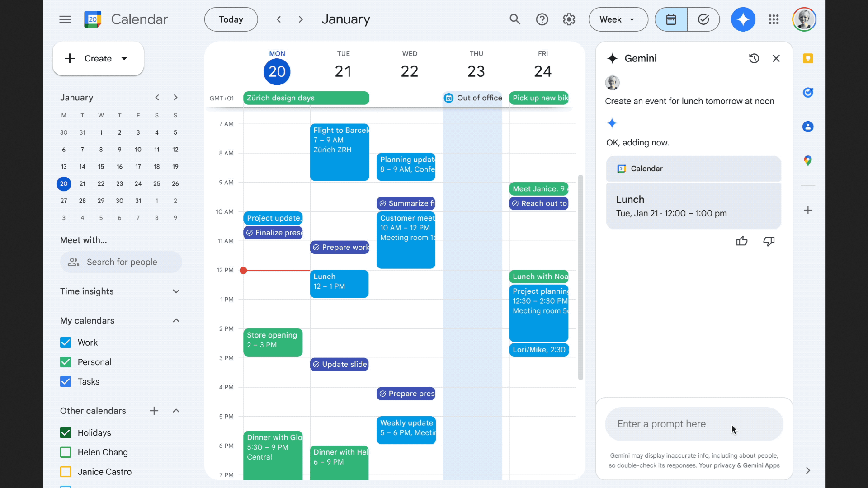Click the thumbs down icon on Lunch event
Image resolution: width=868 pixels, height=488 pixels.
(769, 241)
